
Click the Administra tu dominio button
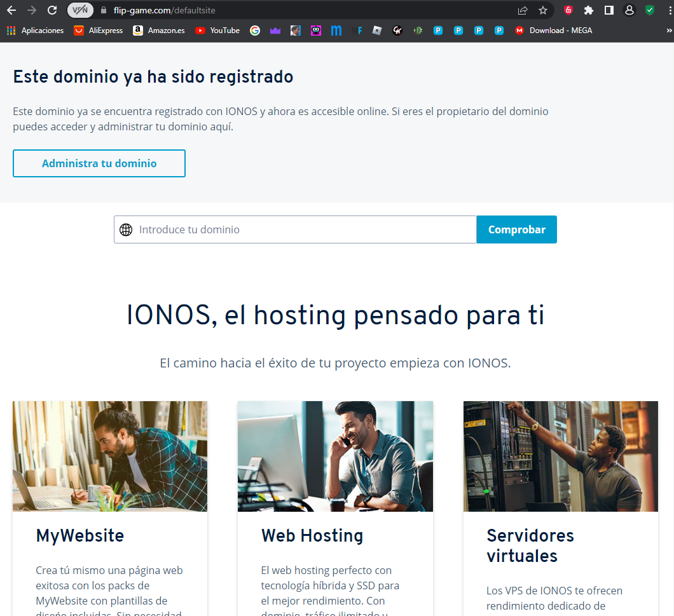click(x=99, y=163)
